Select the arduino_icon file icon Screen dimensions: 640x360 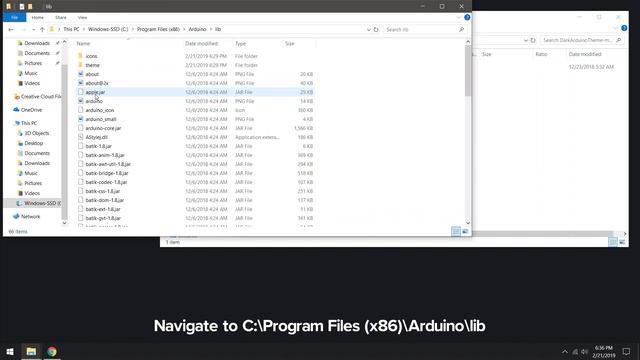[x=80, y=110]
